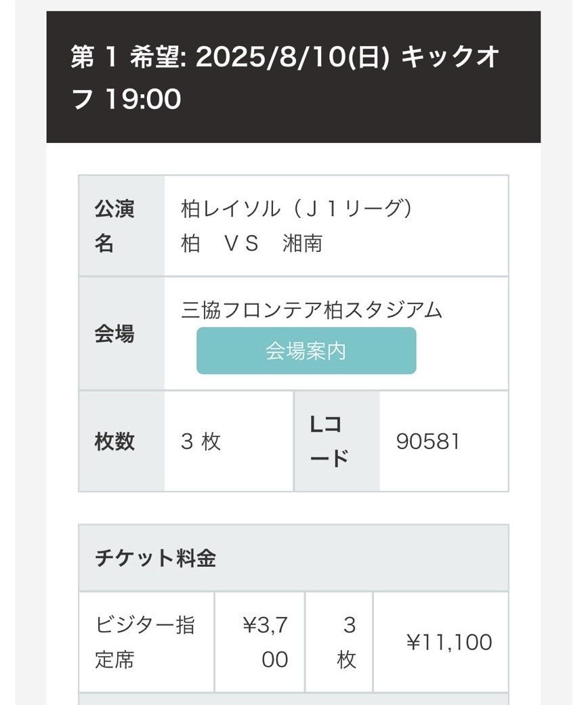The width and height of the screenshot is (588, 705).
Task: Click the 会場 label cell
Action: click(x=121, y=334)
